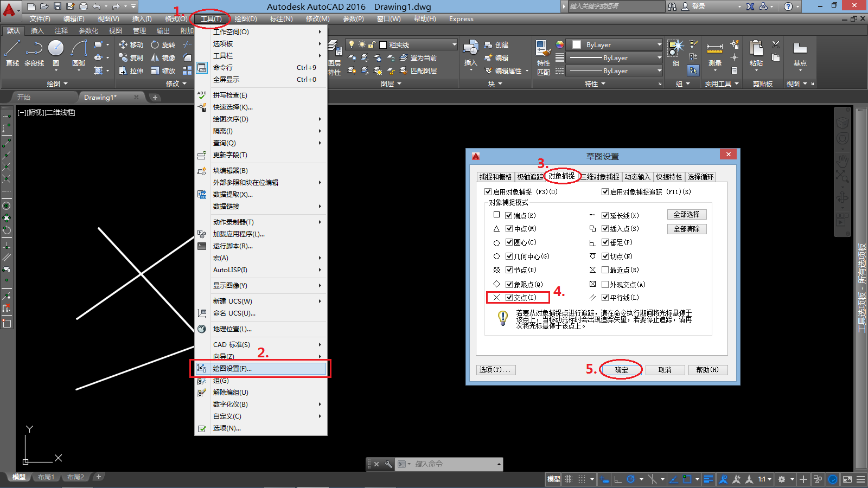Enable the 外观交点(A) snap checkbox
Image resolution: width=868 pixels, height=488 pixels.
click(x=605, y=284)
